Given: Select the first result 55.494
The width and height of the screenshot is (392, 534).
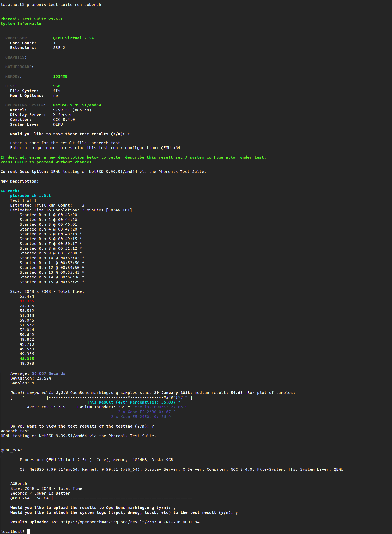Looking at the screenshot, I should point(27,296).
